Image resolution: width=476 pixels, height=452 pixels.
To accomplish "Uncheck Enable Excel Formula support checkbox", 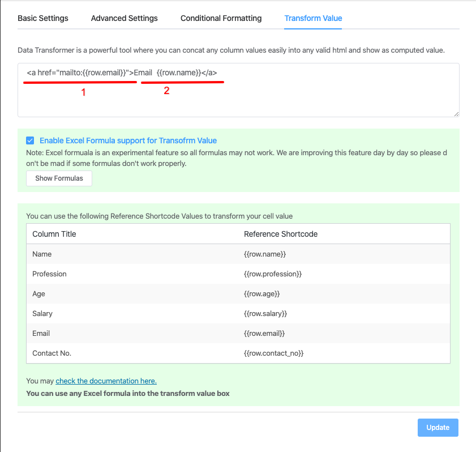I will [30, 140].
